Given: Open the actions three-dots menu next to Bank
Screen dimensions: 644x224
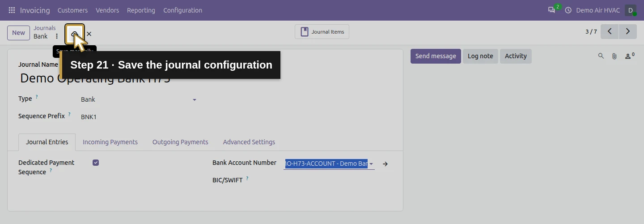Looking at the screenshot, I should (x=57, y=36).
